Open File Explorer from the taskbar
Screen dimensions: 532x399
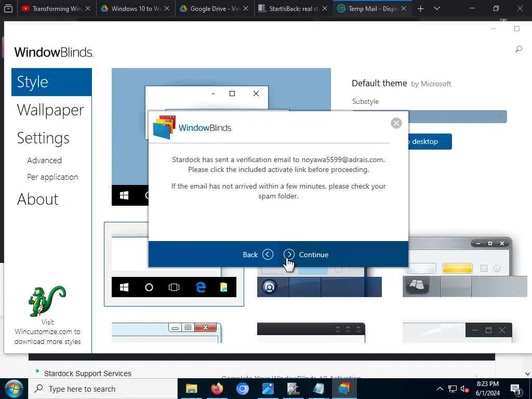click(191, 389)
